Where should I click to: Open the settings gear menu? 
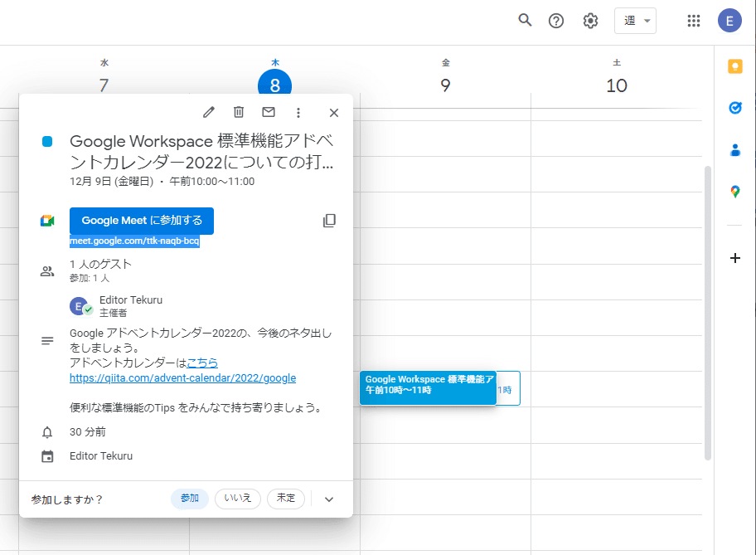point(590,20)
